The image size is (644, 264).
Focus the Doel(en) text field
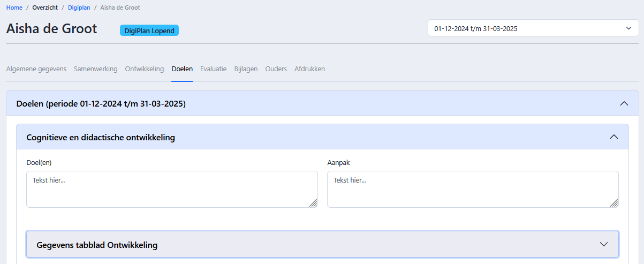point(172,189)
